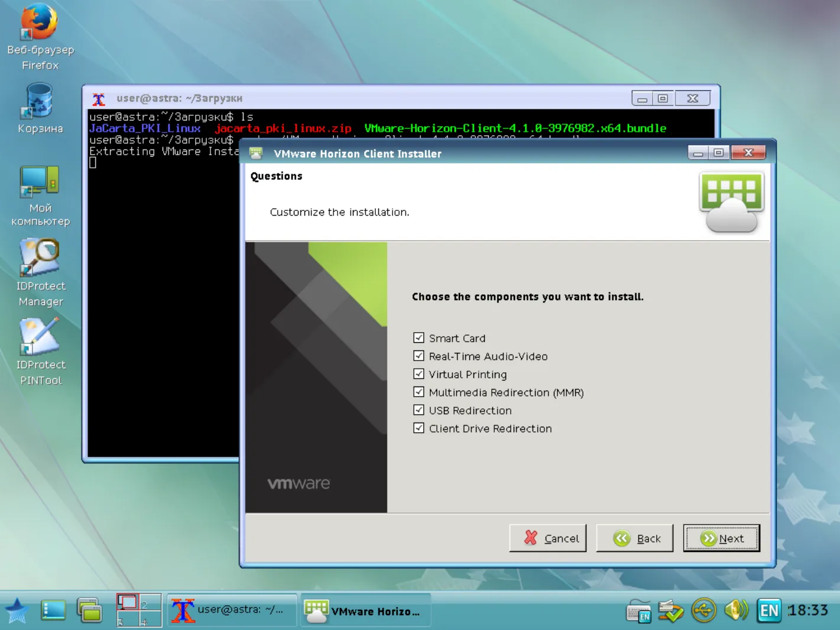Open the star start menu in taskbar
840x630 pixels.
17,610
